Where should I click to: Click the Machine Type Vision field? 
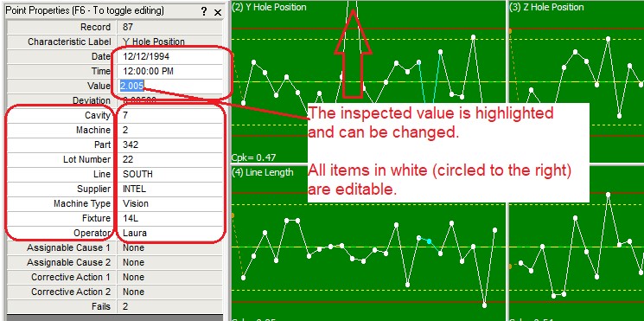pos(170,203)
